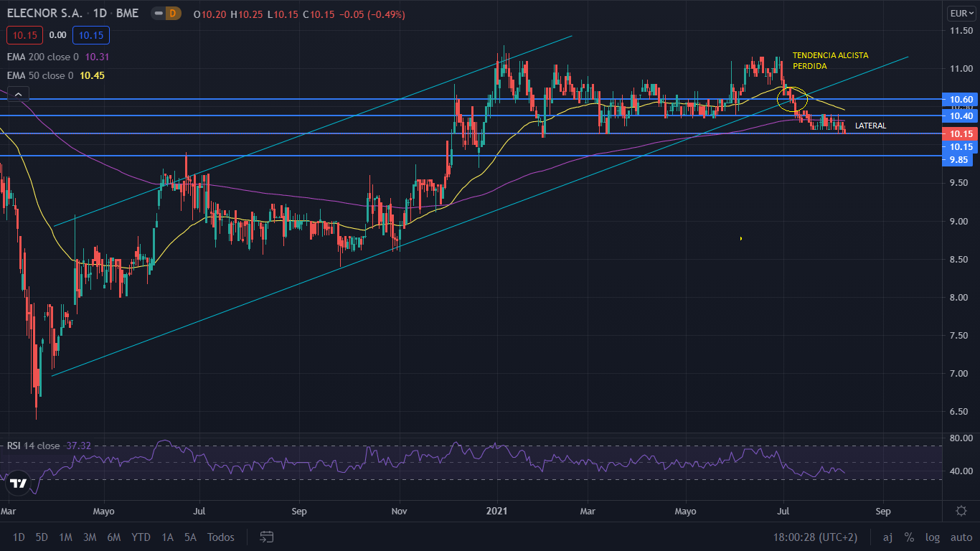Click the TradingView logo badge
Viewport: 980px width, 551px height.
(18, 483)
